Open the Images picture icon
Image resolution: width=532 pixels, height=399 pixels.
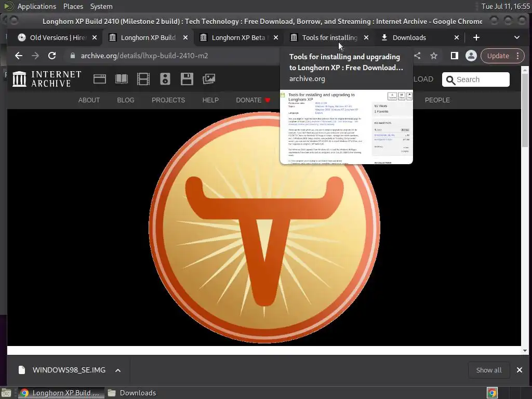coord(209,79)
